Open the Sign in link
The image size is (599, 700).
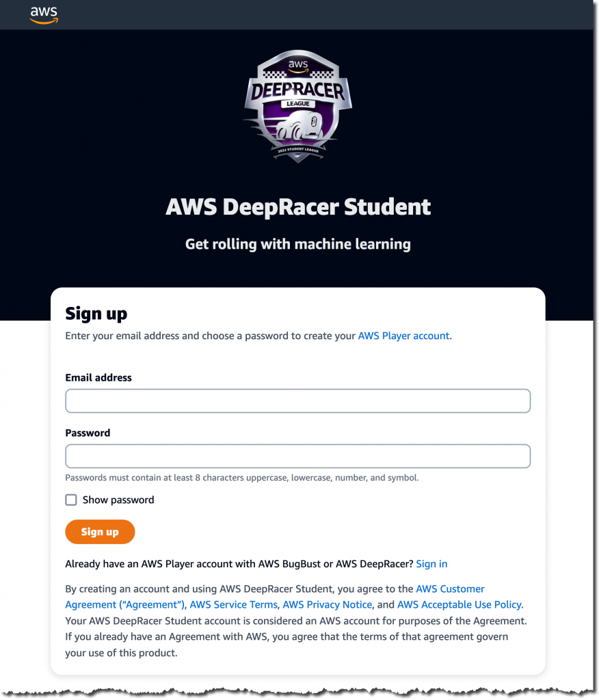coord(431,563)
